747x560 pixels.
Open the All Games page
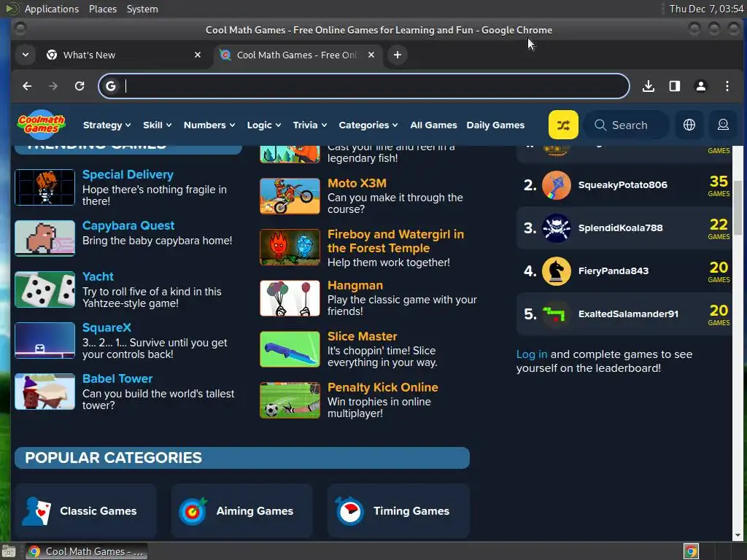point(433,125)
